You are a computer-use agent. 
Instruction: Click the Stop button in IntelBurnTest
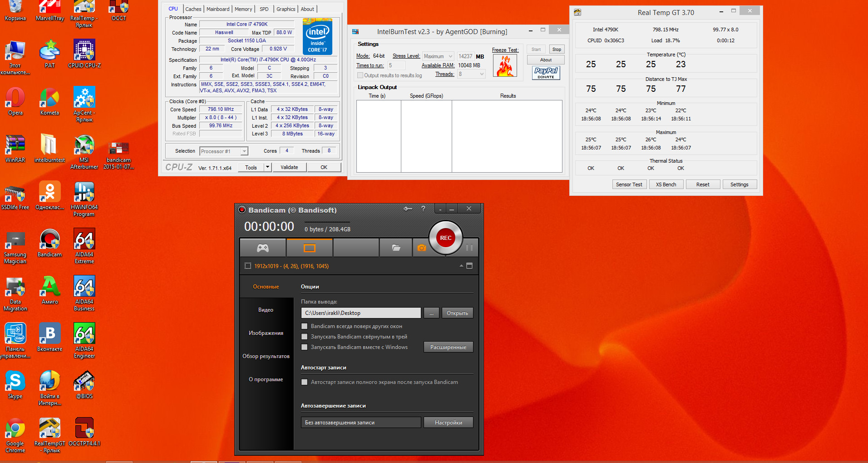557,50
